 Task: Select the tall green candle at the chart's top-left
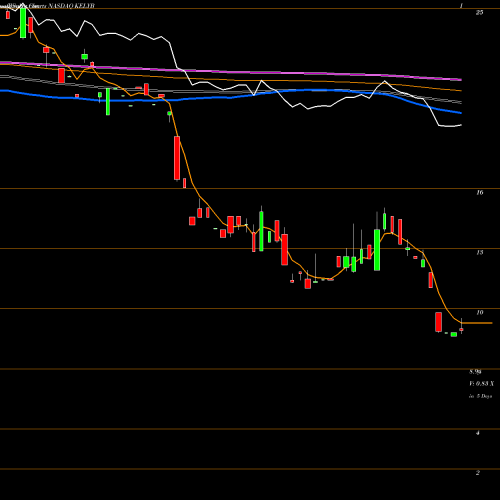[23, 23]
